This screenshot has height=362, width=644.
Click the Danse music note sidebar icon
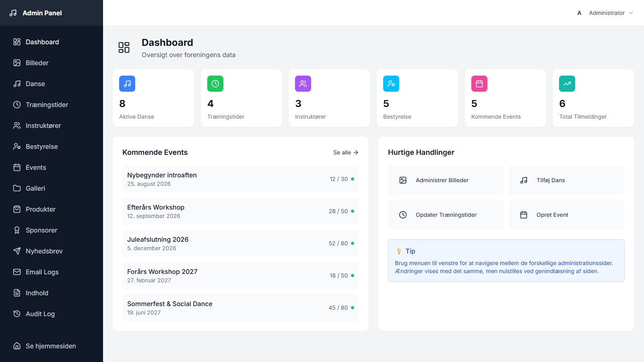17,84
